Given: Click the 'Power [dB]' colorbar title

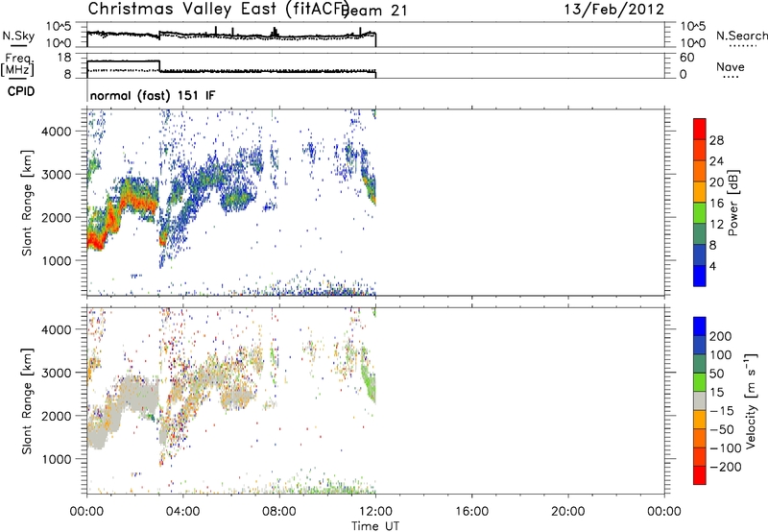Looking at the screenshot, I should pyautogui.click(x=733, y=203).
